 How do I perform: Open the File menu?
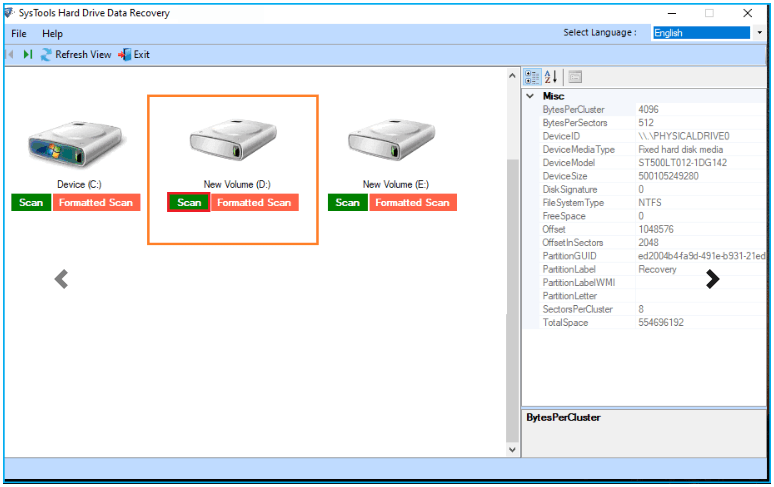pos(19,34)
